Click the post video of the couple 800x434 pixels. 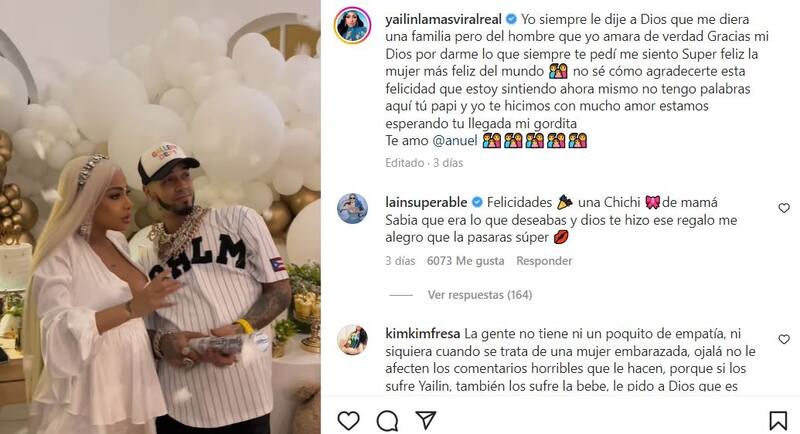[160, 217]
